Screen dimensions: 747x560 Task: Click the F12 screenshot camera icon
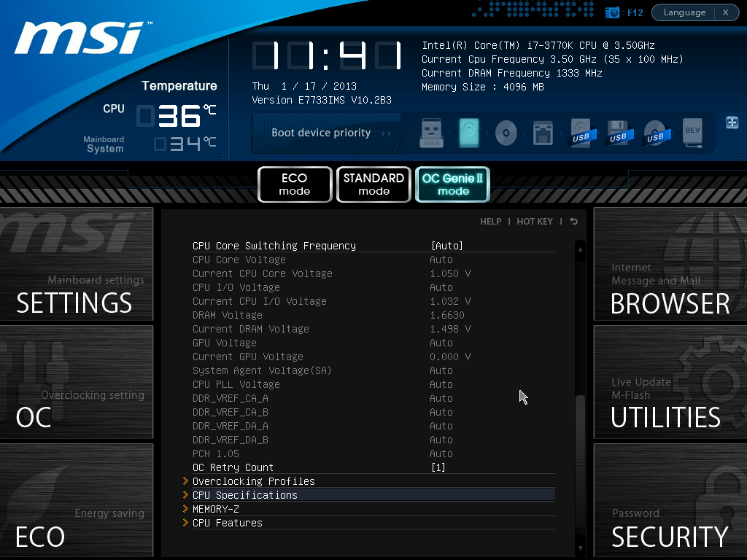pos(612,12)
